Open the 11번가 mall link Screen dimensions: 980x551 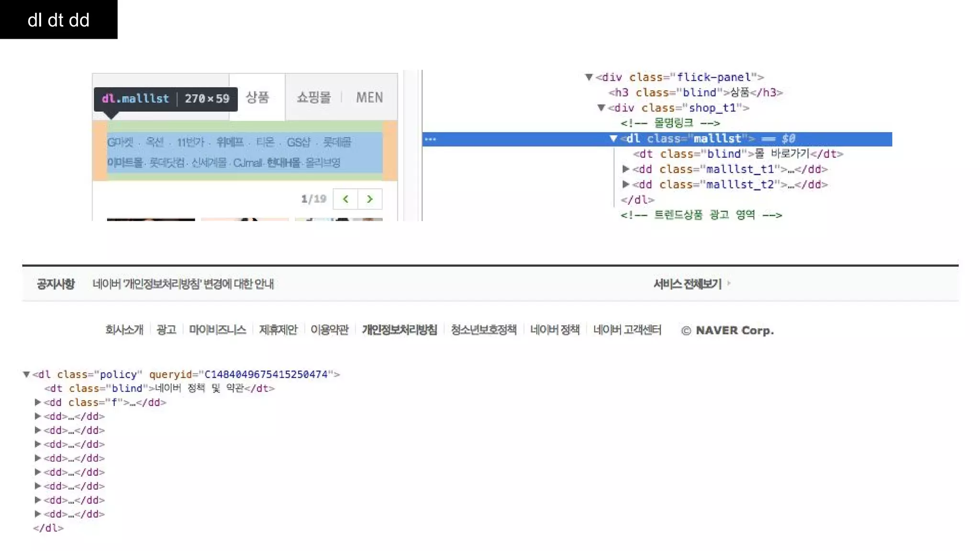[190, 142]
